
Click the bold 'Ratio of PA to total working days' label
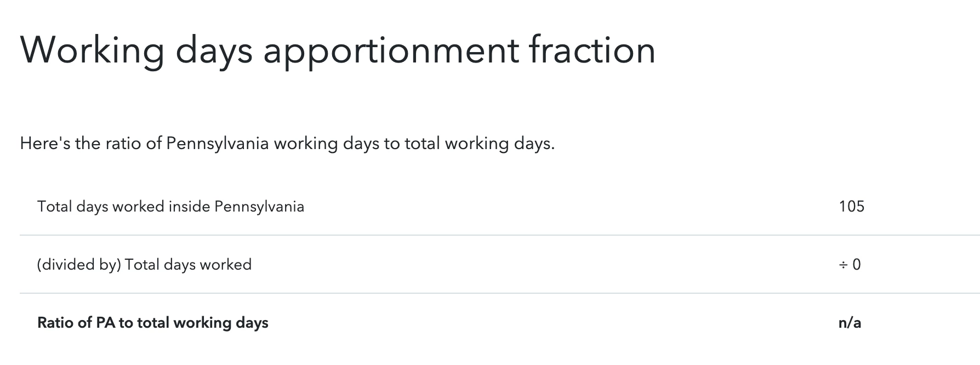click(153, 323)
